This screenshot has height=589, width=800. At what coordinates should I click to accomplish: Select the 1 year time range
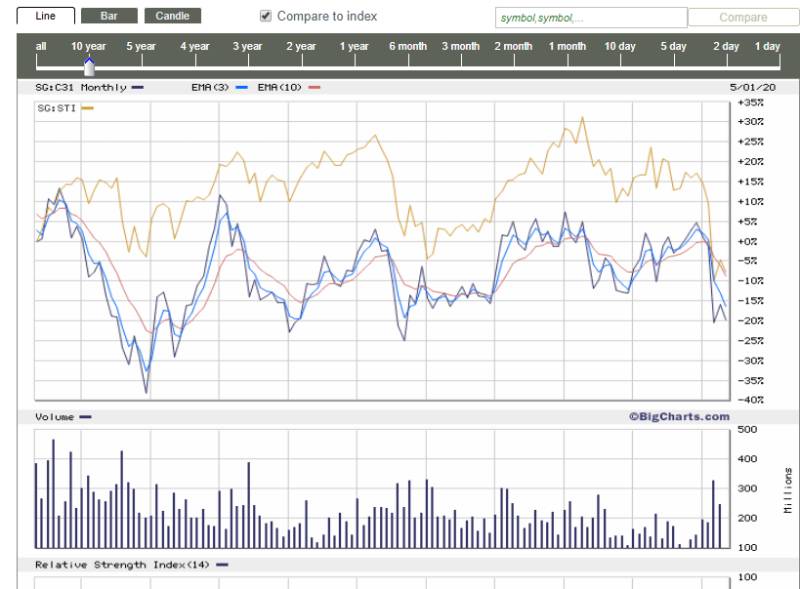point(354,46)
